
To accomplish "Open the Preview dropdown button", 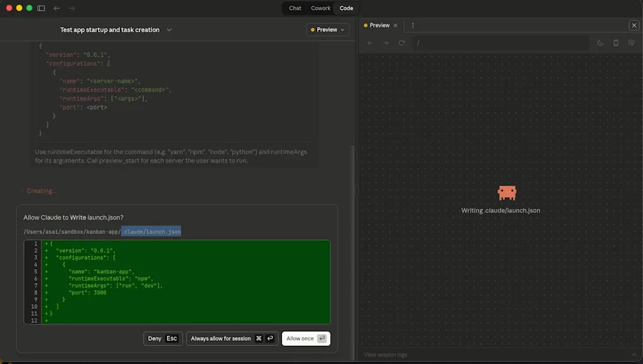I will tap(328, 29).
